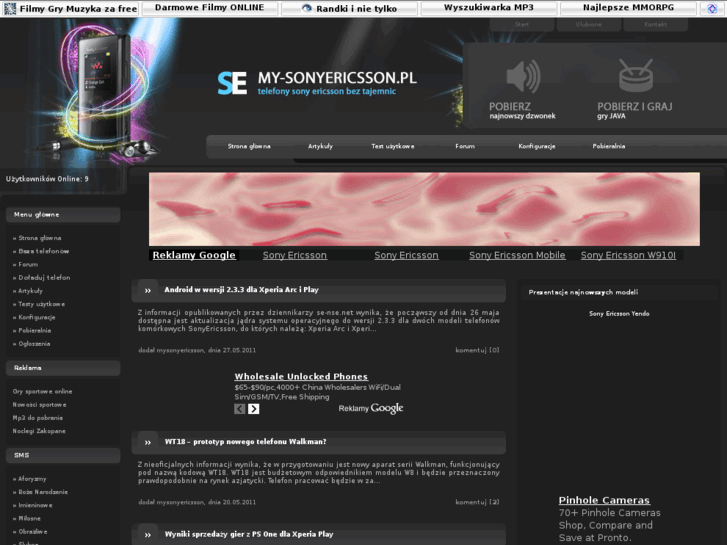This screenshot has width=727, height=545.
Task: Open Wholesale Unlocked Phones ad
Action: click(x=301, y=377)
